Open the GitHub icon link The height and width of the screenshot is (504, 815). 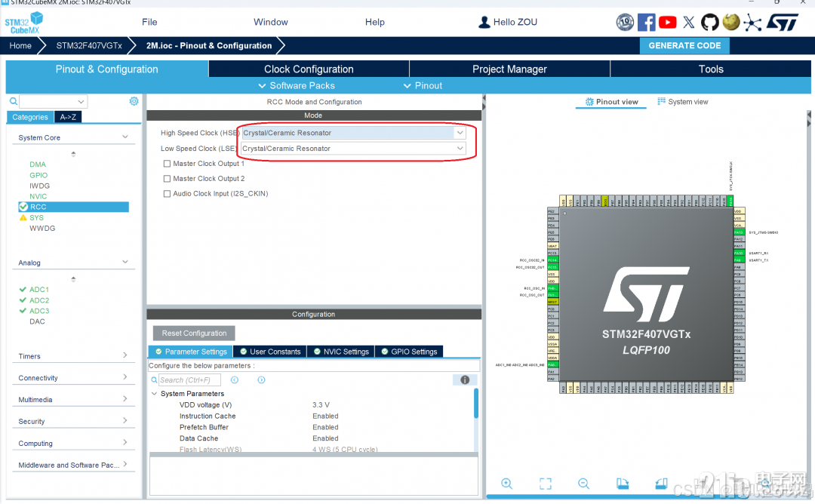pyautogui.click(x=709, y=23)
